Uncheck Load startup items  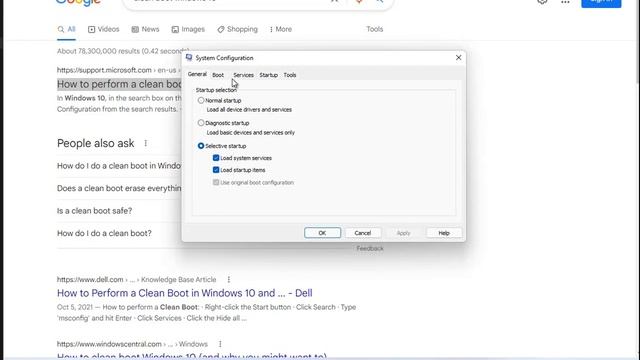[x=216, y=170]
